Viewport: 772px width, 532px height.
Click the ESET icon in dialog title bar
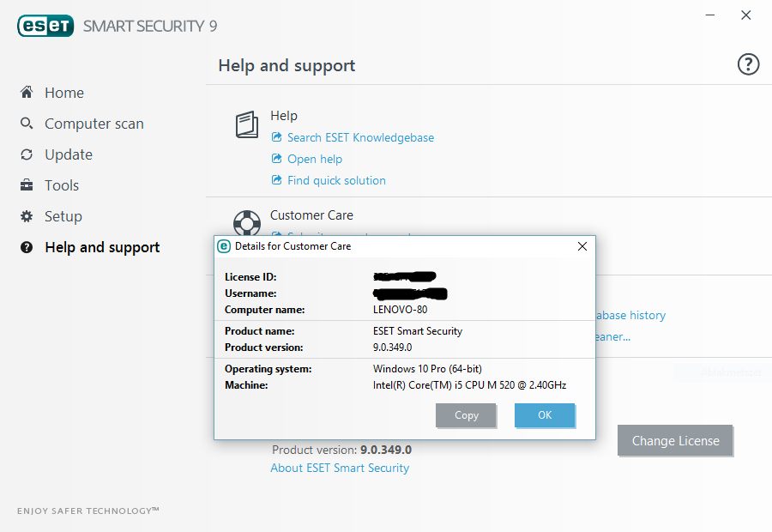224,246
